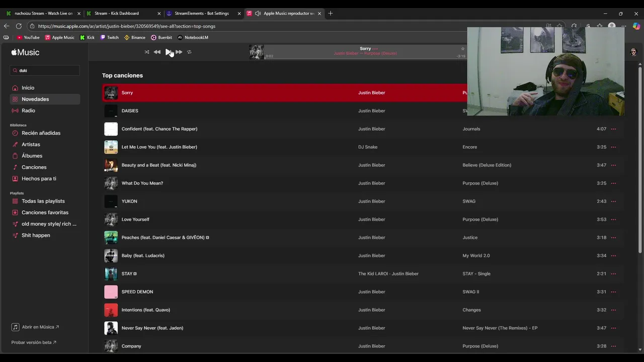Image resolution: width=644 pixels, height=362 pixels.
Task: Open more options for YUKON row
Action: (613, 201)
